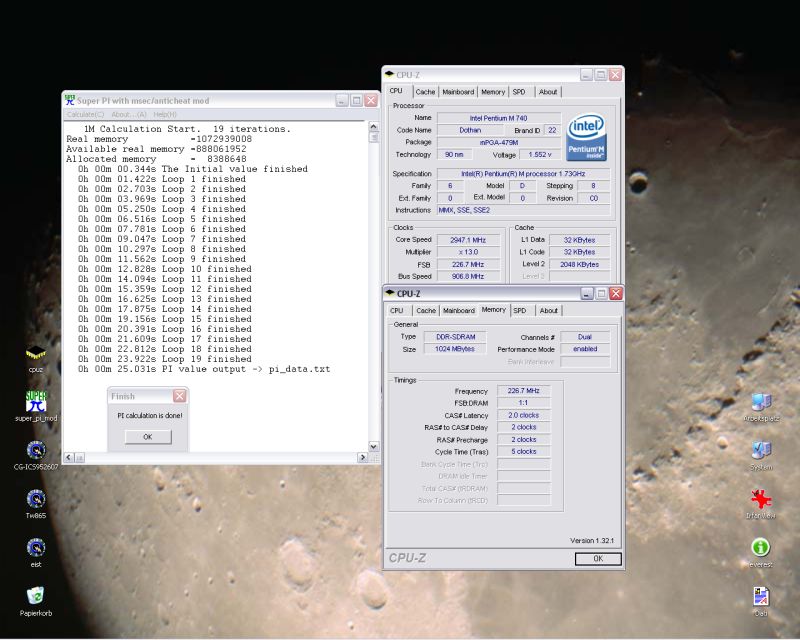Click the Channels # Dual field
This screenshot has height=640, width=800.
tap(585, 337)
